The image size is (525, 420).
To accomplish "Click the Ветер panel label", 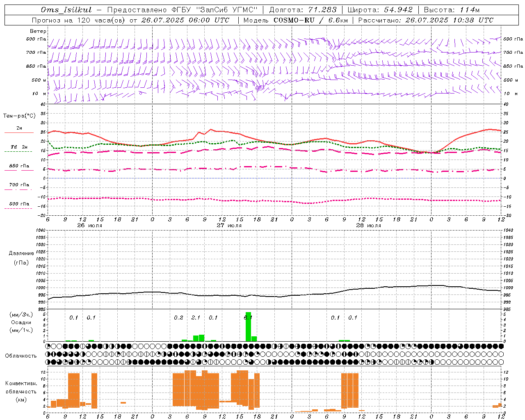I will pyautogui.click(x=38, y=31).
